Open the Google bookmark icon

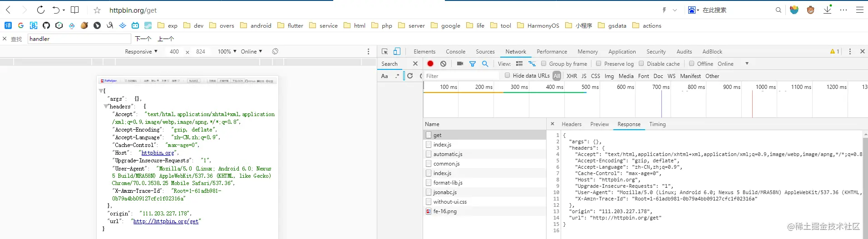(x=21, y=25)
